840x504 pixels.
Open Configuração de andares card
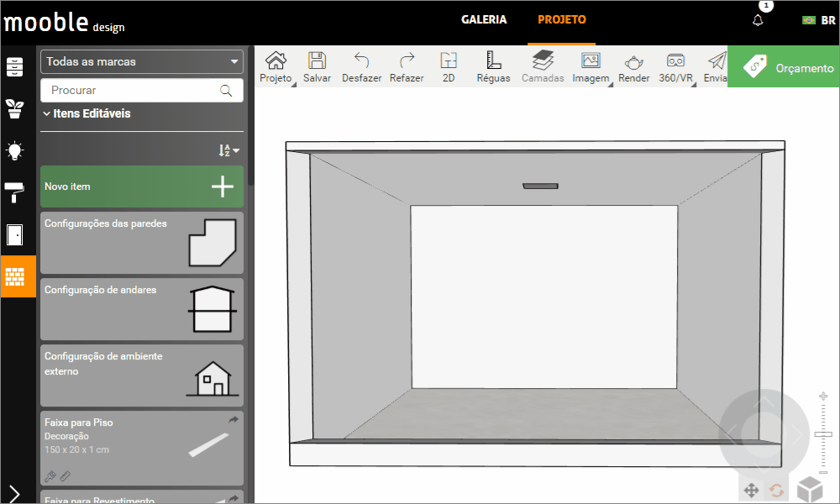pos(142,309)
